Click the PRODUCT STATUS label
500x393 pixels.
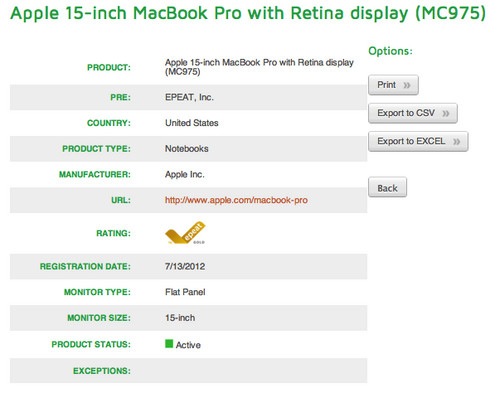[x=91, y=344]
